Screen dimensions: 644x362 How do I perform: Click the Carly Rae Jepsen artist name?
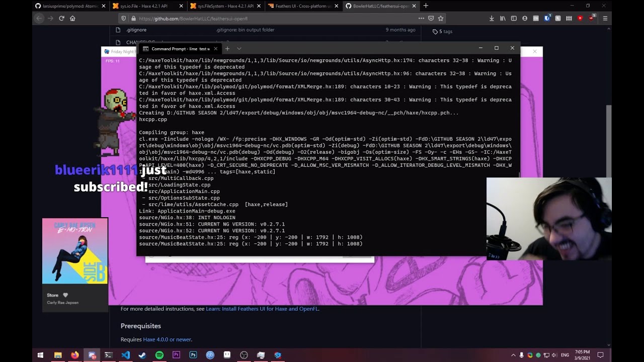pyautogui.click(x=62, y=303)
